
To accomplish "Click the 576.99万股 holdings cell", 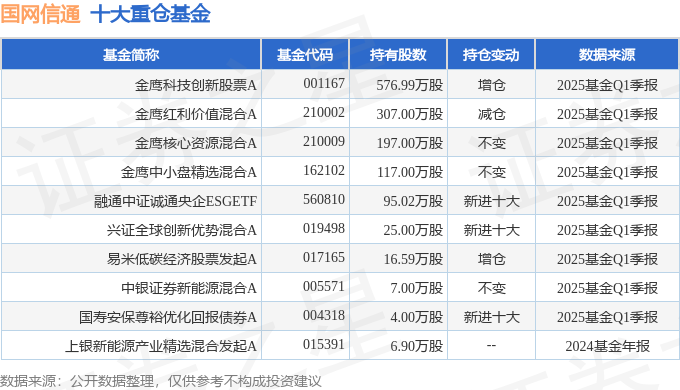I will point(409,85).
